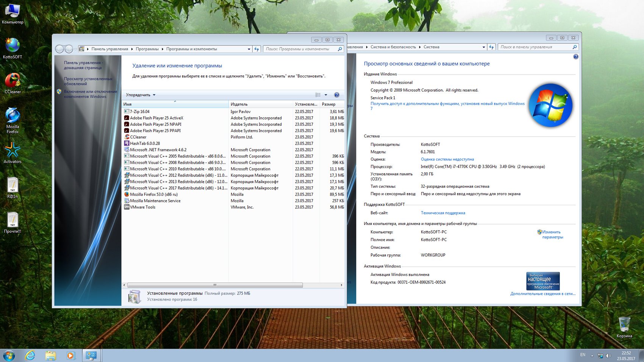Click the genuine Microsoft software badge
The width and height of the screenshot is (644, 362).
click(x=543, y=281)
